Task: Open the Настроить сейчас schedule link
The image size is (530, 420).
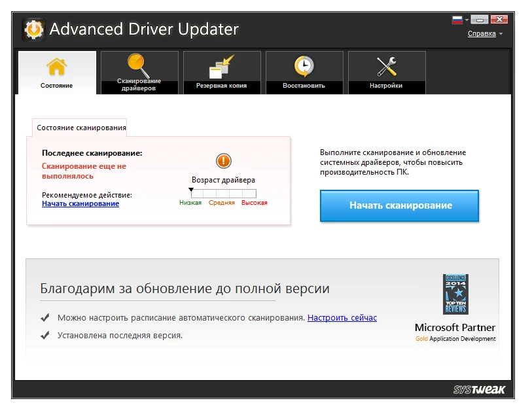Action: [x=342, y=317]
